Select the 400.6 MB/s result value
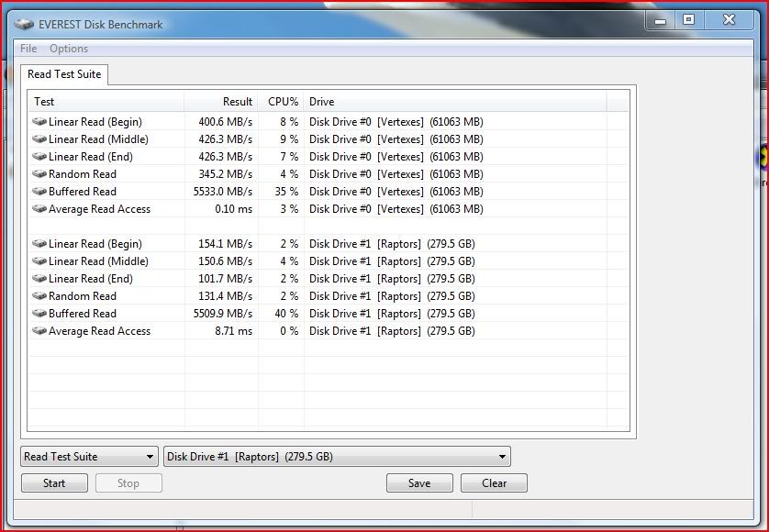 226,122
